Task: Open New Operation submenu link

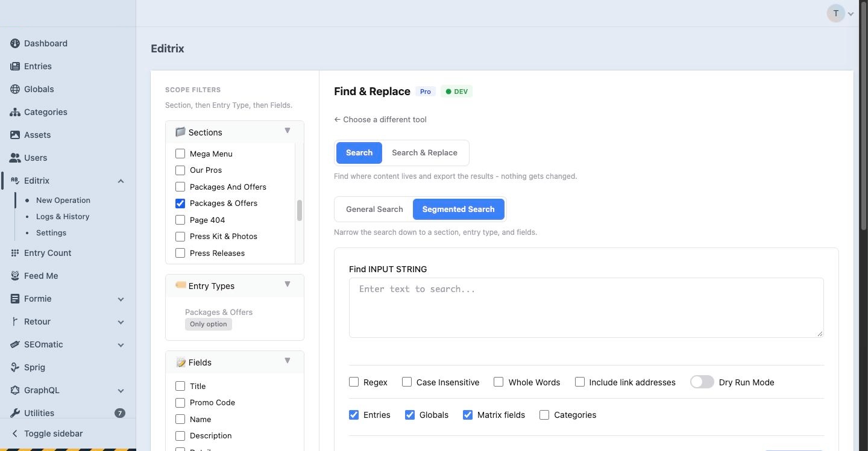Action: [63, 200]
